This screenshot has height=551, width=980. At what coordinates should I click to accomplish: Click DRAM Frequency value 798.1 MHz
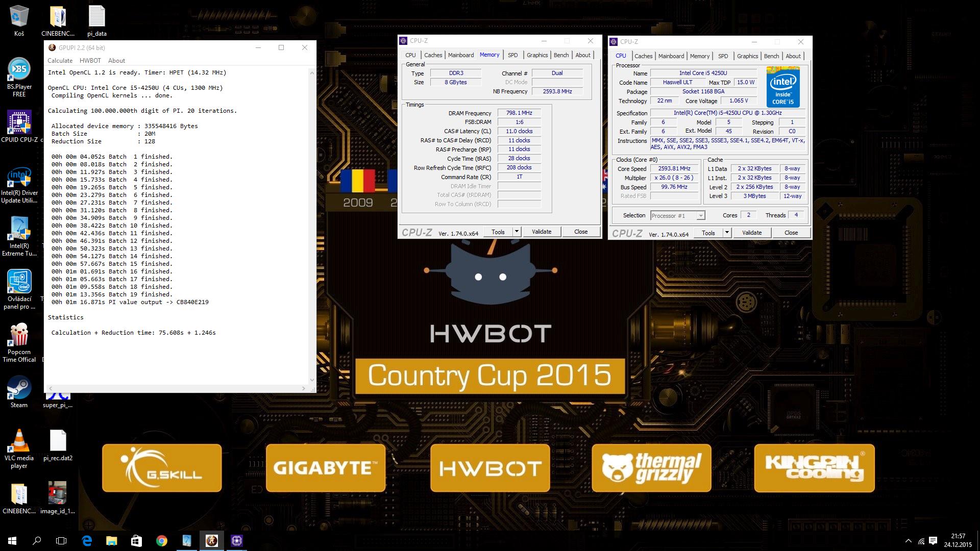(x=519, y=113)
